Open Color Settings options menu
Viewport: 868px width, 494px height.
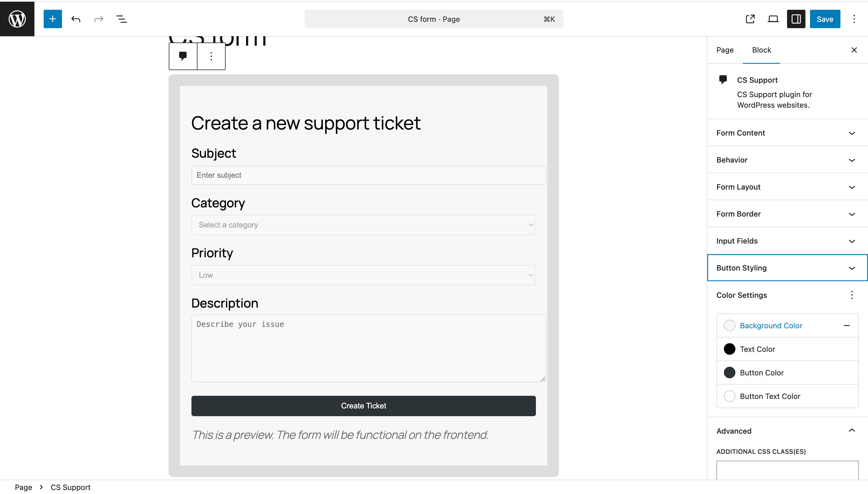click(x=852, y=295)
